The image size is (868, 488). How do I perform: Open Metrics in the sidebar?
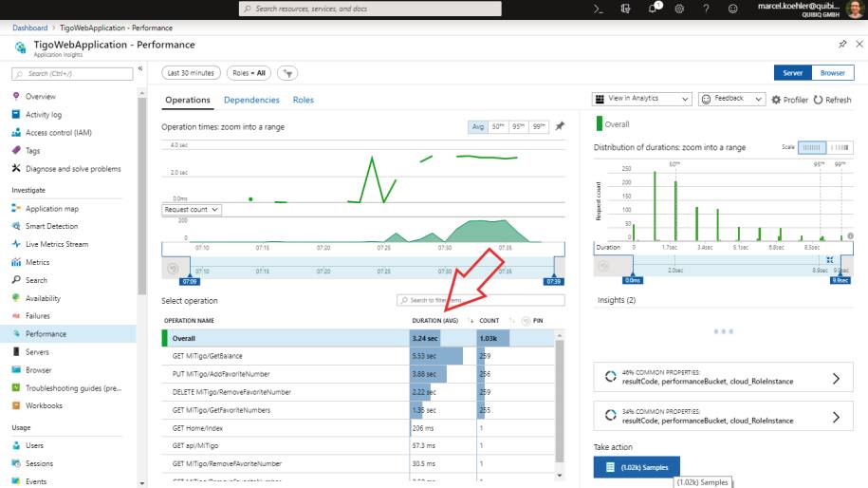click(37, 263)
